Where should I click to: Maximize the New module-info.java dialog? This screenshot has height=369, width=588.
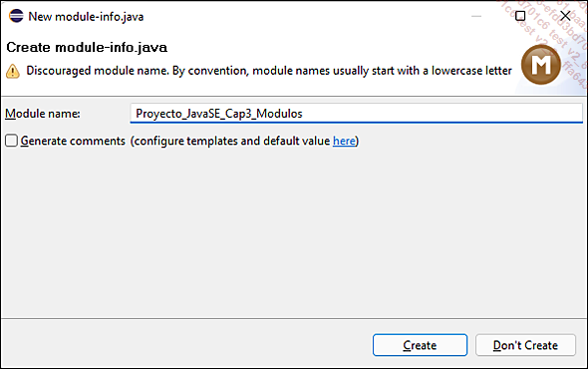520,16
